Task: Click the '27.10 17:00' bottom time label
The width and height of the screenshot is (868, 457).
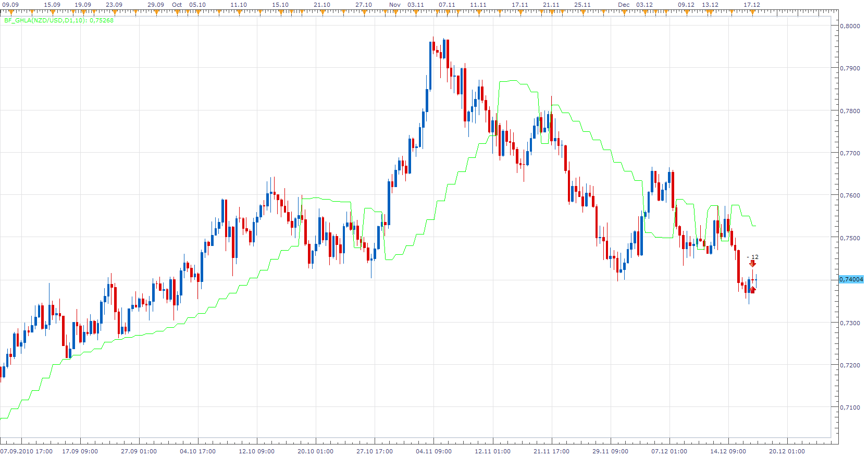Action: coord(375,451)
